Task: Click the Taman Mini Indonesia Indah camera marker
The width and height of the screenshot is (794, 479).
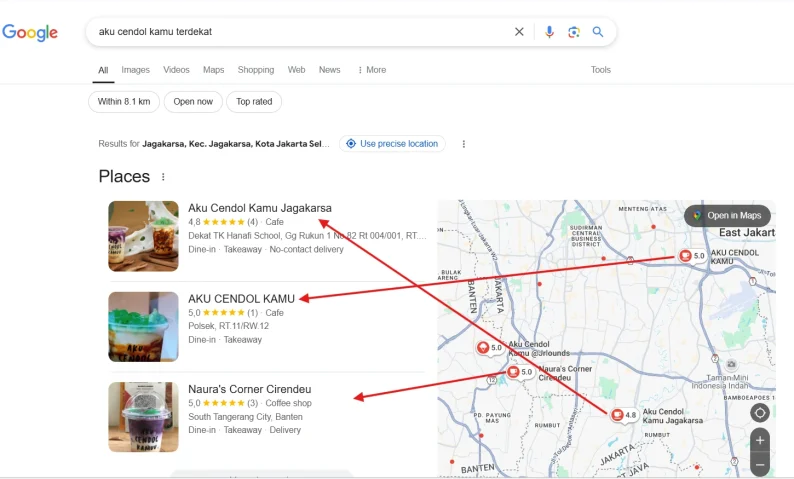Action: [731, 364]
